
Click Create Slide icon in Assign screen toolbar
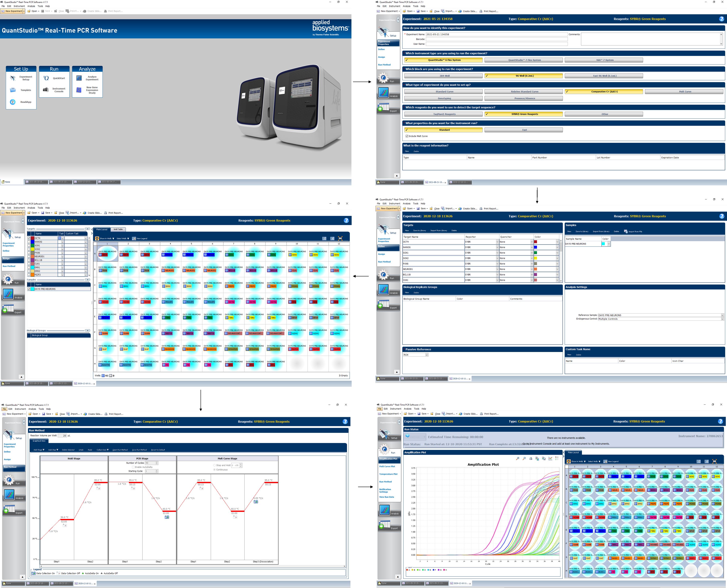[x=85, y=213]
